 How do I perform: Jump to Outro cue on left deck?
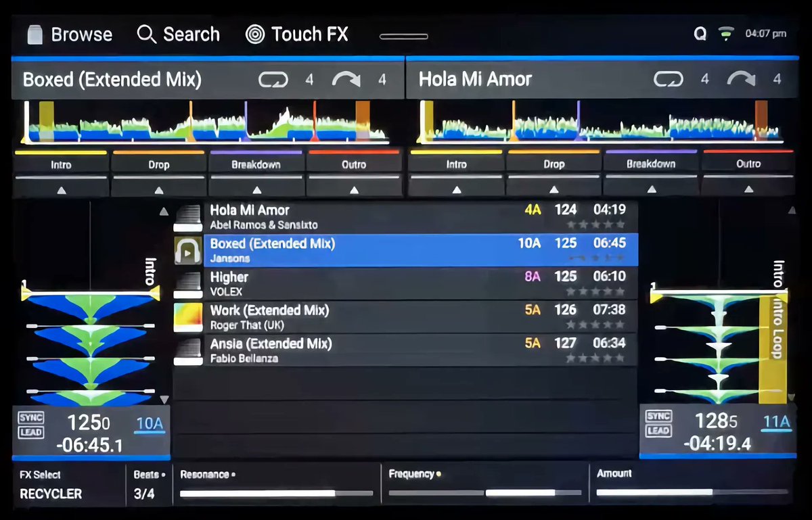pyautogui.click(x=354, y=164)
